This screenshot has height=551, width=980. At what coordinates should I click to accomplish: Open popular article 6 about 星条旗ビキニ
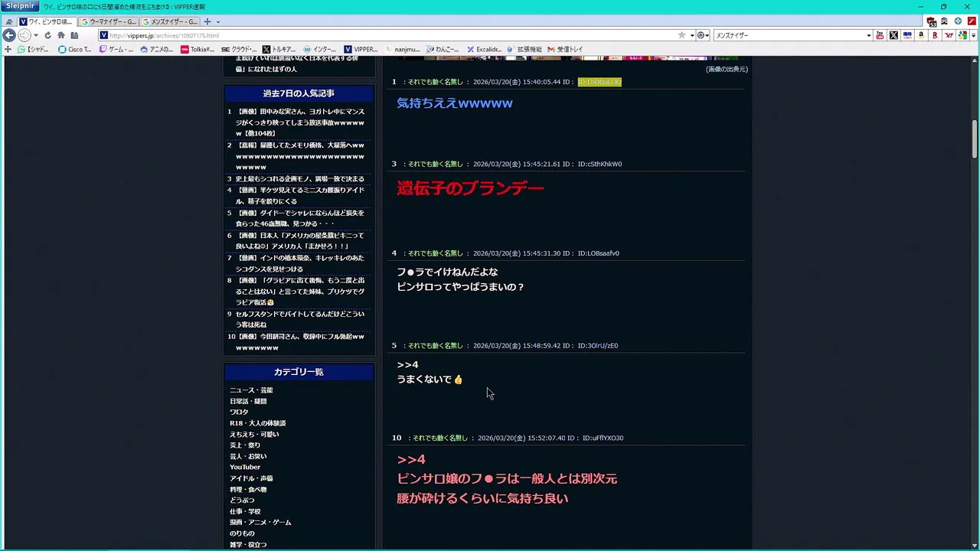pyautogui.click(x=299, y=241)
